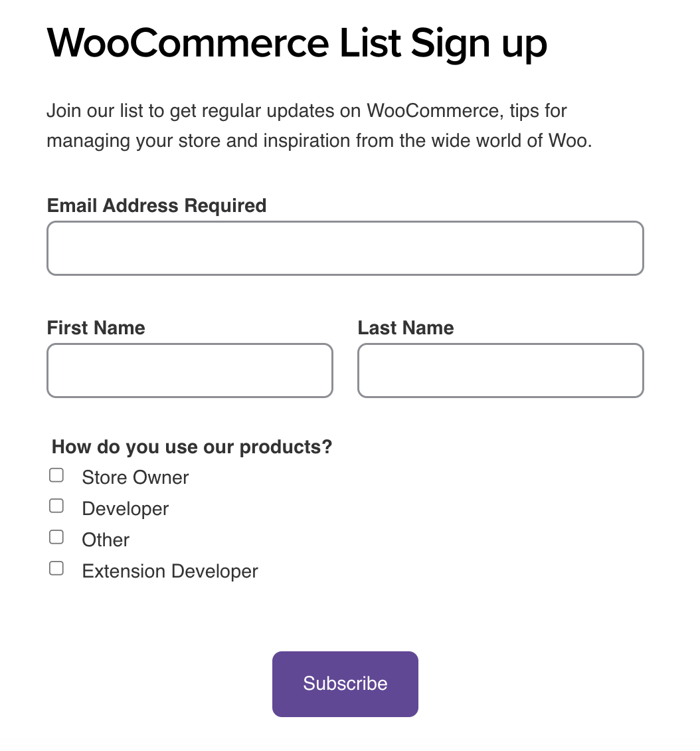This screenshot has height=751, width=700.
Task: Click the First Name field label
Action: point(96,327)
